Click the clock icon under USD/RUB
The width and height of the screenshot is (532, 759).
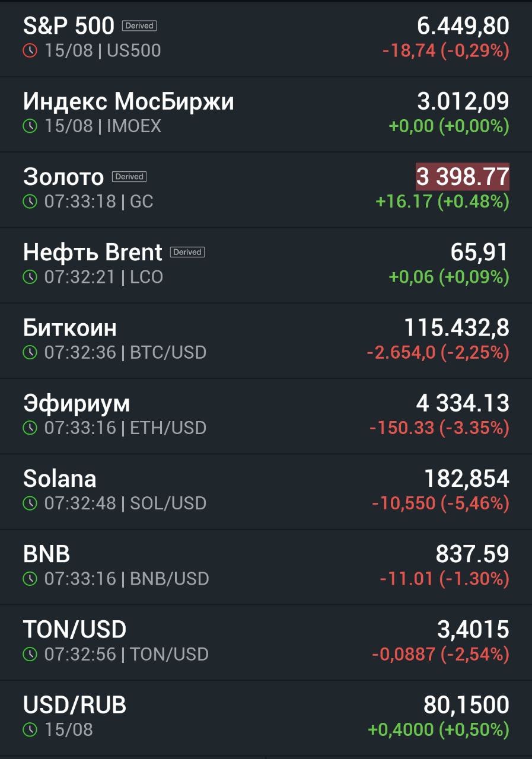click(x=30, y=729)
